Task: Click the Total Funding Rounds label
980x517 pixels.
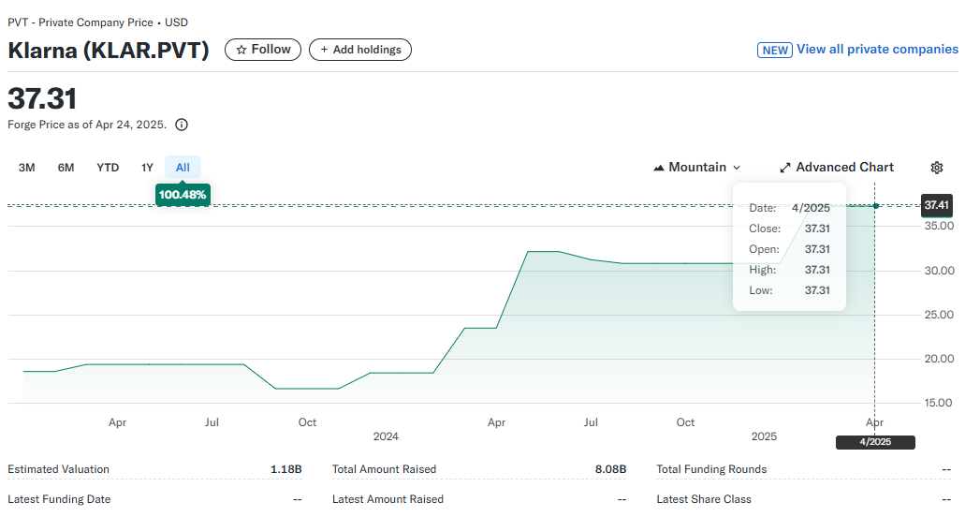Action: 711,469
